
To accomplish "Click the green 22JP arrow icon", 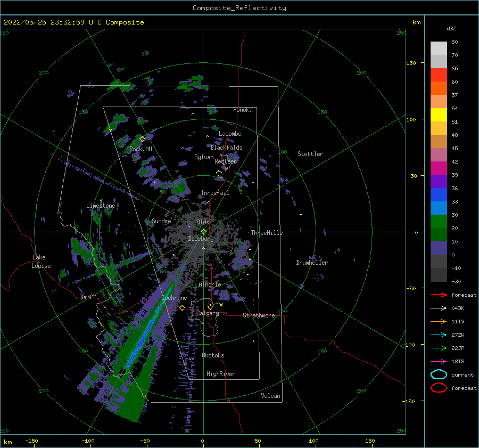I will pyautogui.click(x=439, y=348).
